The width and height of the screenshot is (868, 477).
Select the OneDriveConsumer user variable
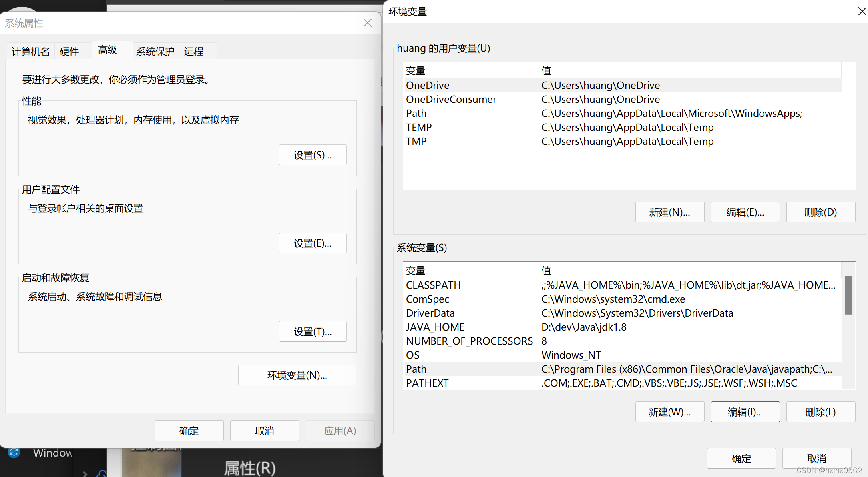tap(623, 99)
